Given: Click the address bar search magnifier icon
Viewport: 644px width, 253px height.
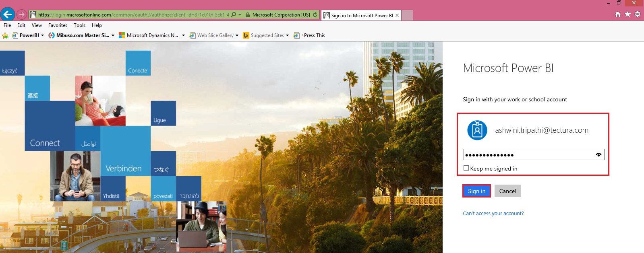Looking at the screenshot, I should [234, 15].
